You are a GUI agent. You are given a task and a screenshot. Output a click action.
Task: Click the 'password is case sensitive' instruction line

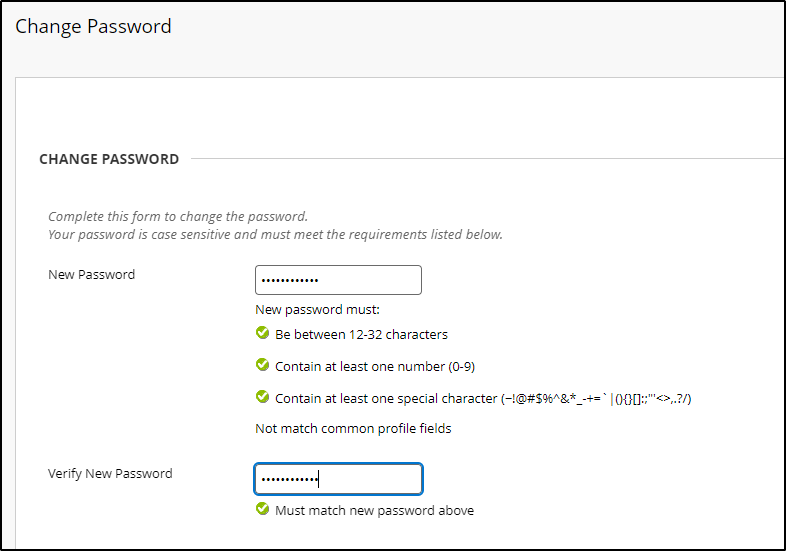(275, 235)
